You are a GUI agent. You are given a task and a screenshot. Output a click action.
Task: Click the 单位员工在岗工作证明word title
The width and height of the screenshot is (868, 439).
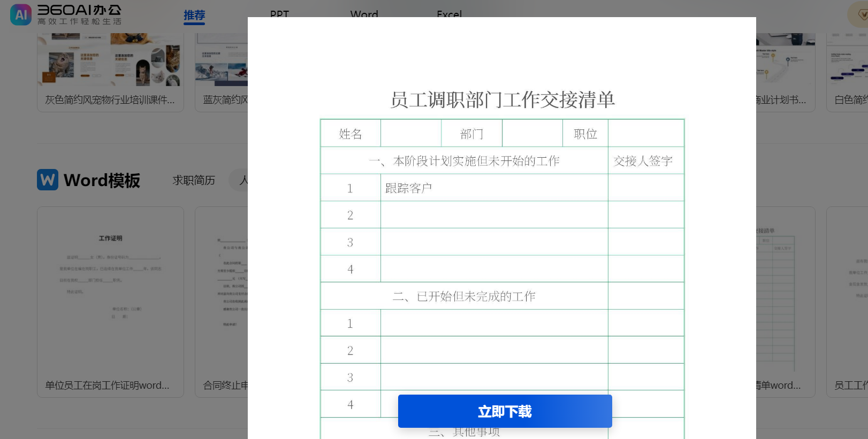107,385
